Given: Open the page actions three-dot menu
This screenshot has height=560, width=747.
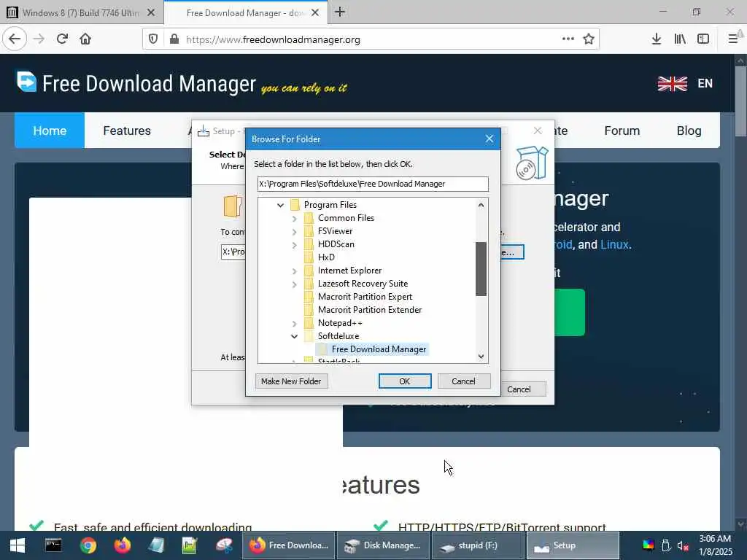Looking at the screenshot, I should 568,39.
